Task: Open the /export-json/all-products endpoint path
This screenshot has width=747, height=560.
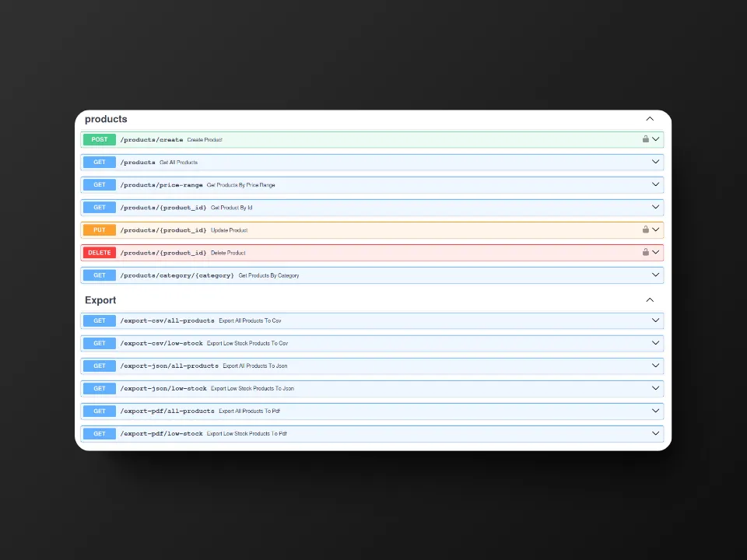Action: coord(169,366)
